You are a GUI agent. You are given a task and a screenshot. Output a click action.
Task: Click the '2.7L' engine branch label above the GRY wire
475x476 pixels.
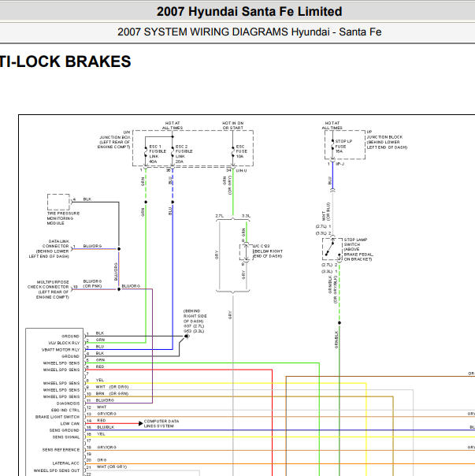pyautogui.click(x=220, y=216)
